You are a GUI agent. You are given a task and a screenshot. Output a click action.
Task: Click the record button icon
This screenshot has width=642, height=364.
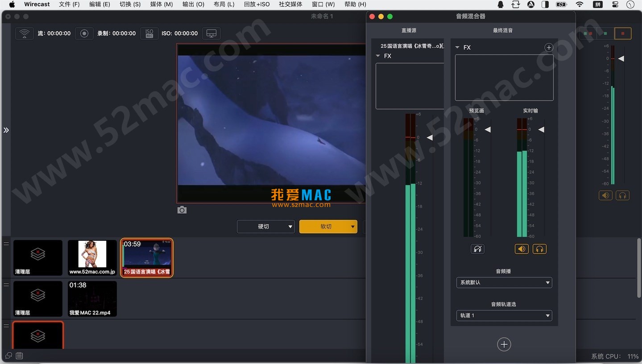[x=84, y=33]
